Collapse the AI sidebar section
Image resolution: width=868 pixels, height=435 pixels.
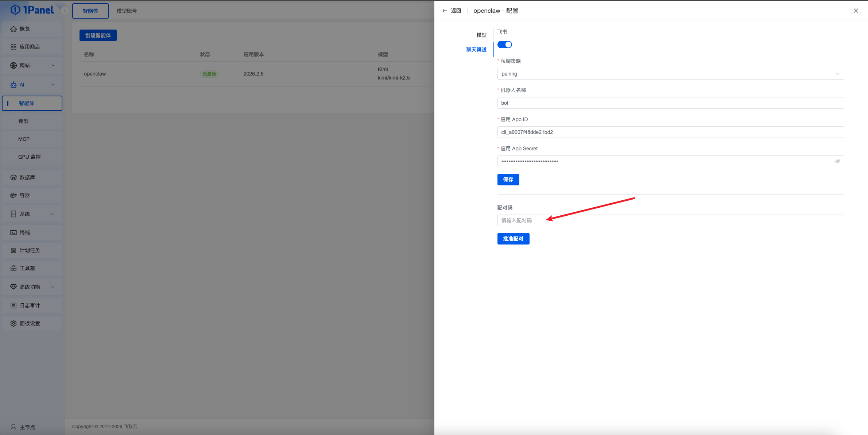click(x=53, y=85)
